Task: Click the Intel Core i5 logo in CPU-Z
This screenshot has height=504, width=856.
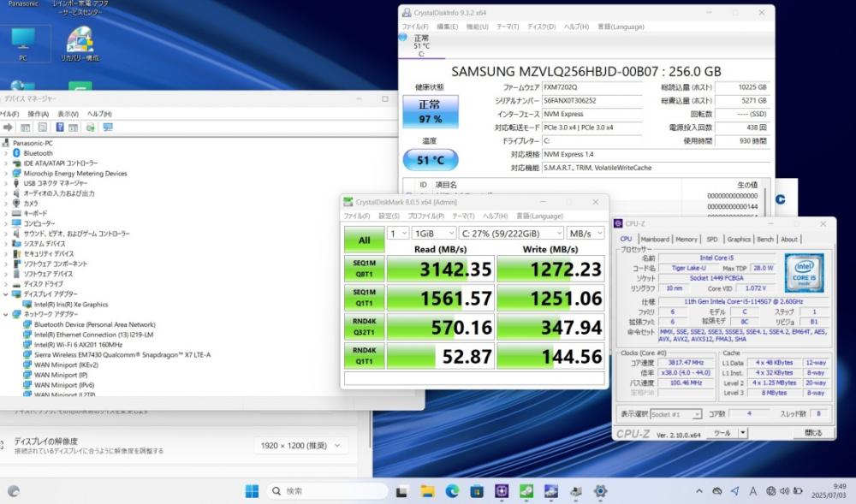Action: point(805,272)
